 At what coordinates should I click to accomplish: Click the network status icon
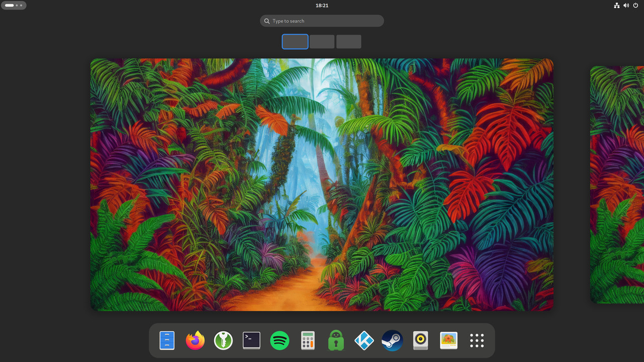(617, 6)
